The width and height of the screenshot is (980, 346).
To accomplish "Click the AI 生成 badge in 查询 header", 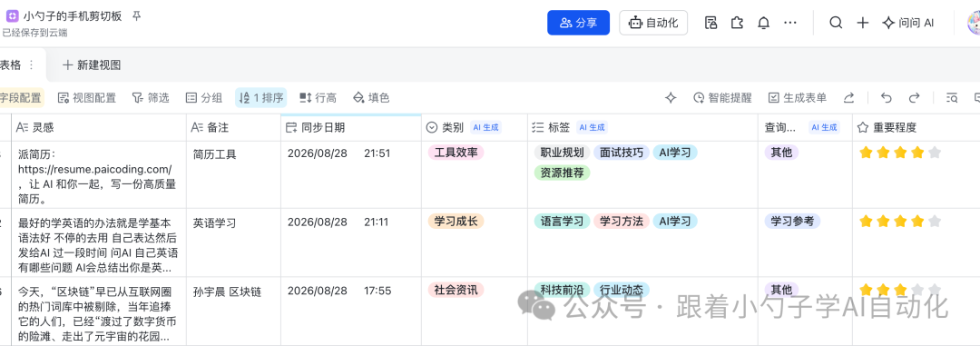I will (824, 128).
